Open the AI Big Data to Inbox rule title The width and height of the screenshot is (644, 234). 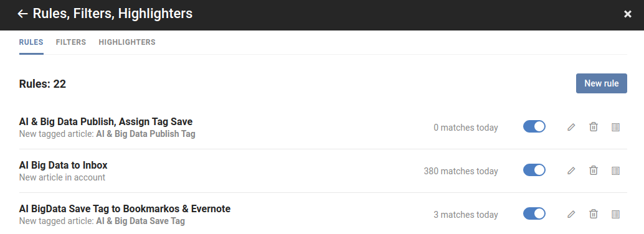click(64, 166)
